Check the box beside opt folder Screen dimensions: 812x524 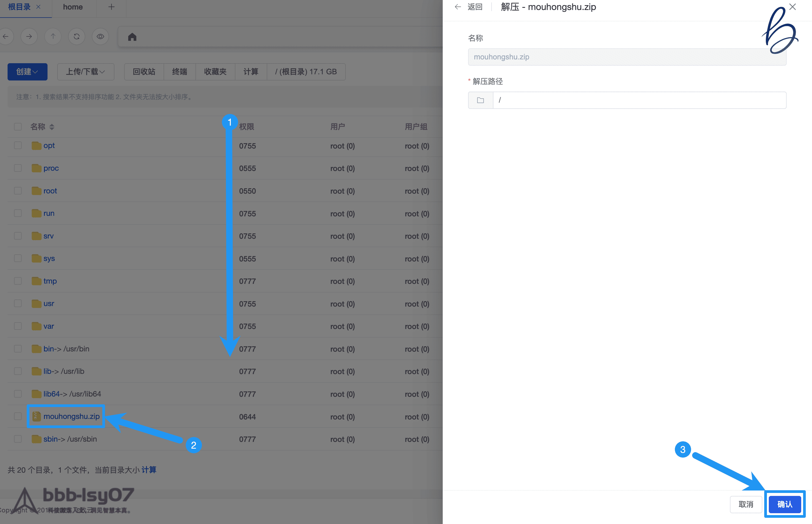[x=18, y=146]
